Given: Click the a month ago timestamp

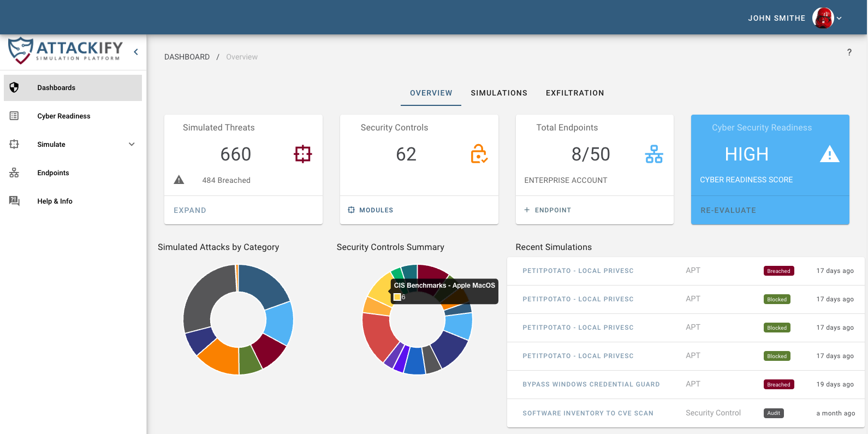Looking at the screenshot, I should (x=835, y=413).
